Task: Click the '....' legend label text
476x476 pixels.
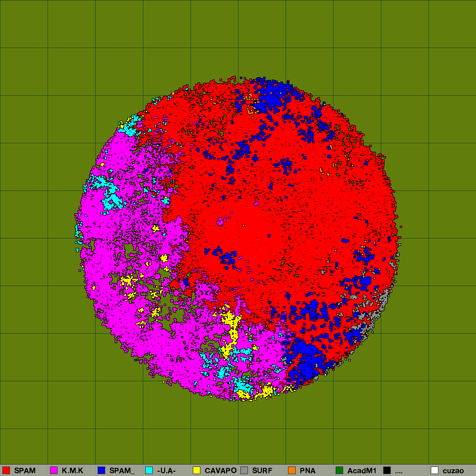Action: click(x=399, y=472)
